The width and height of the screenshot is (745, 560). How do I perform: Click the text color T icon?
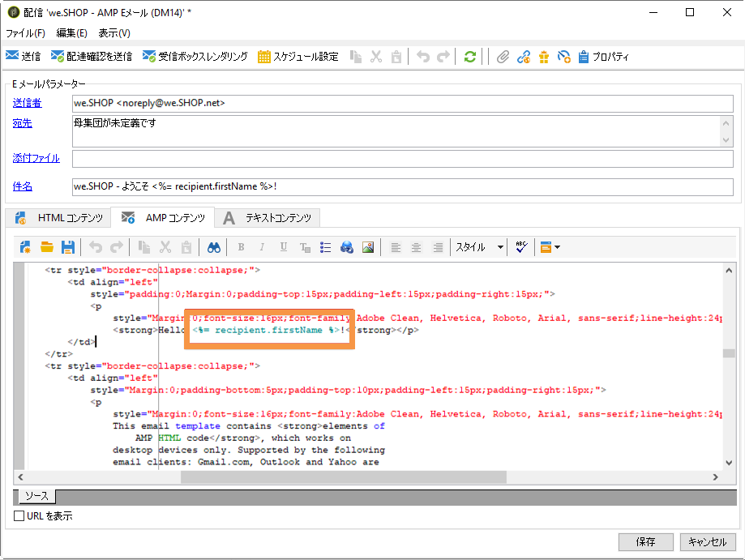click(x=305, y=247)
